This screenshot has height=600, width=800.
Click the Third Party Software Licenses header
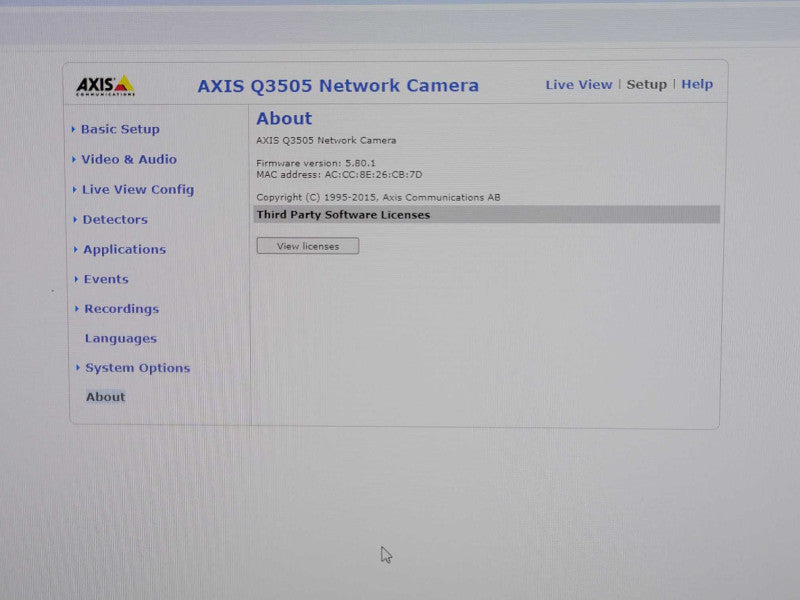[487, 215]
